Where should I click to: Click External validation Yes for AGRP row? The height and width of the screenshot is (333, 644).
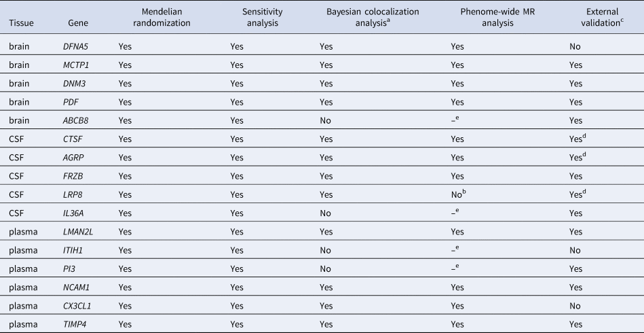point(577,157)
